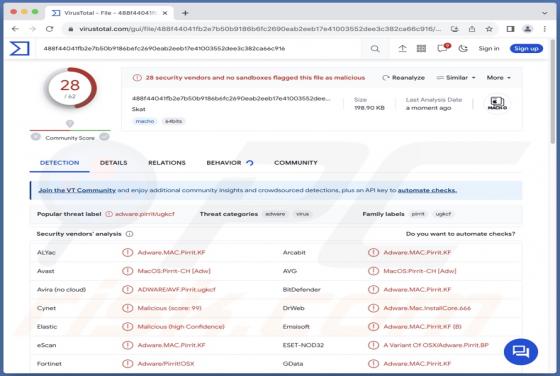Toggle dark mode moon icon
Image resolution: width=560 pixels, height=376 pixels.
click(x=463, y=49)
